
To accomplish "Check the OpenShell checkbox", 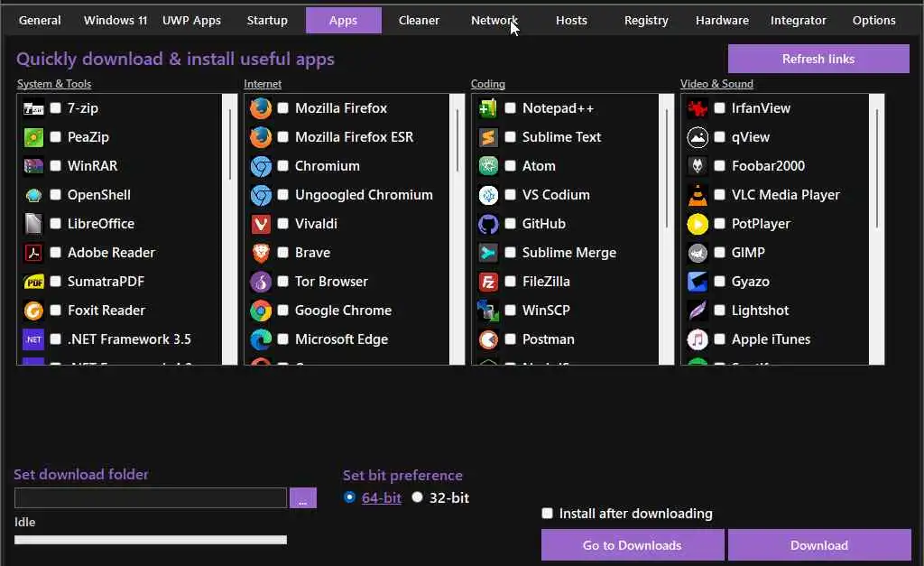I will point(55,195).
